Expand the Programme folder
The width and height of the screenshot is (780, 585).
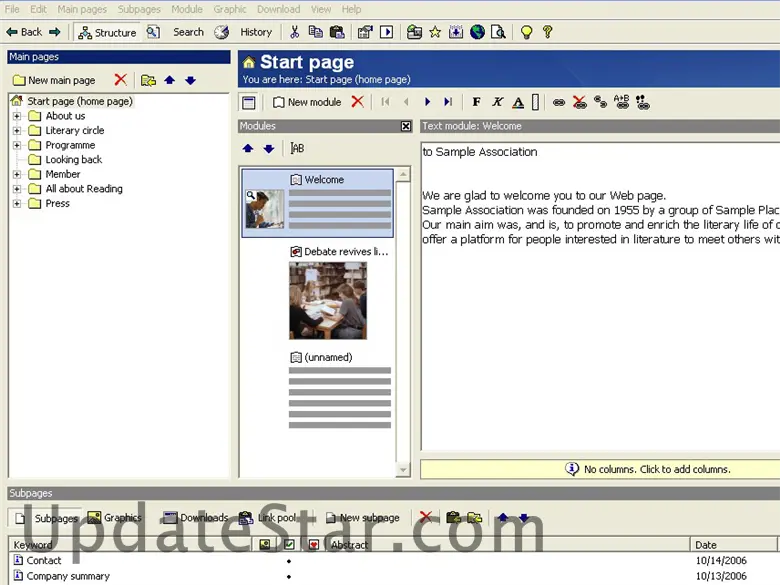(17, 145)
